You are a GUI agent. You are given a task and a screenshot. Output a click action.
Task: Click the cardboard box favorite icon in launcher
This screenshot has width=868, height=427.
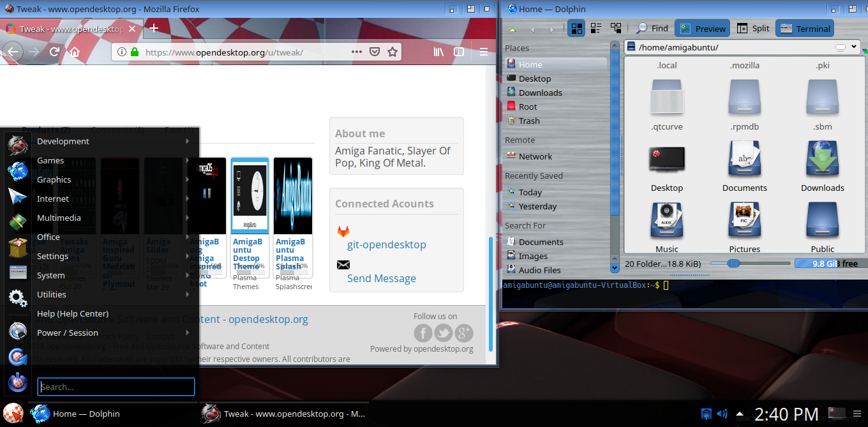pos(17,246)
